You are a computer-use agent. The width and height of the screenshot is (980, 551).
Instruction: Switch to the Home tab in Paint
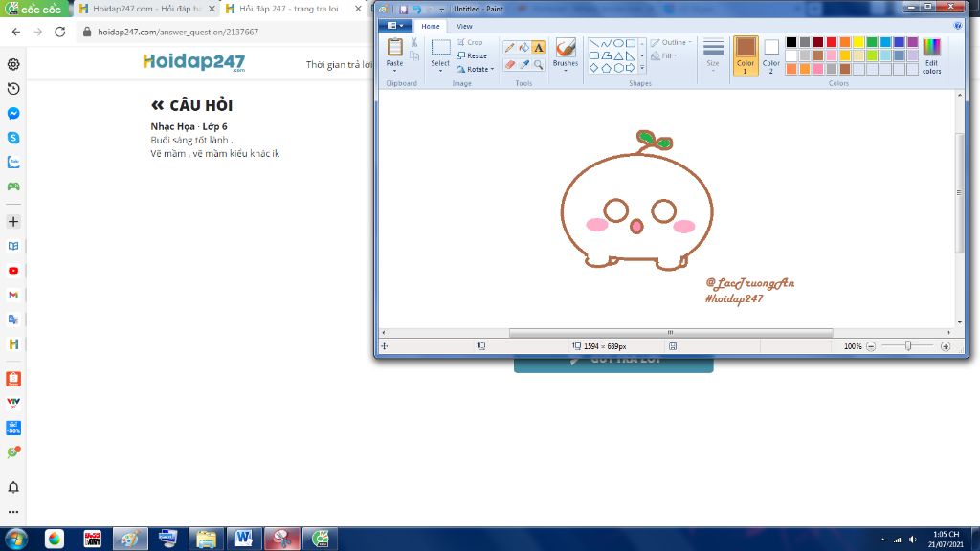point(430,26)
